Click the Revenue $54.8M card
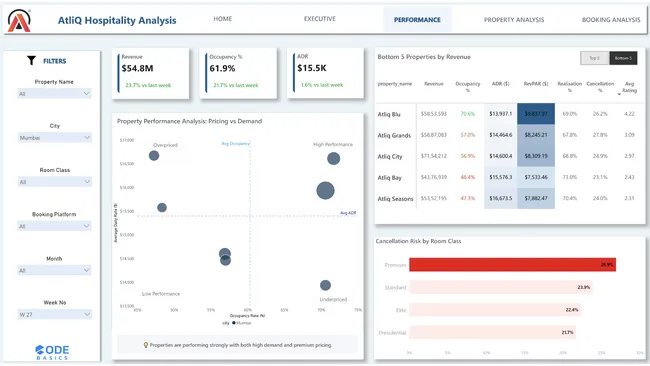 click(151, 73)
